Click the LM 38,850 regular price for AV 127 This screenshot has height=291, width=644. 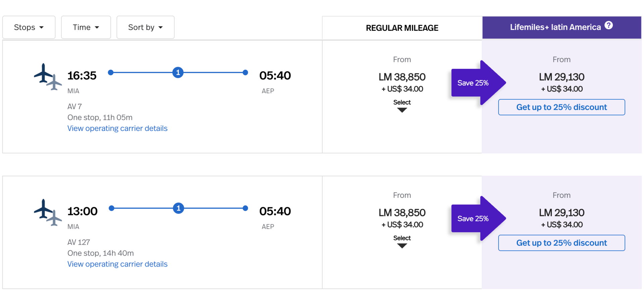[x=402, y=213]
